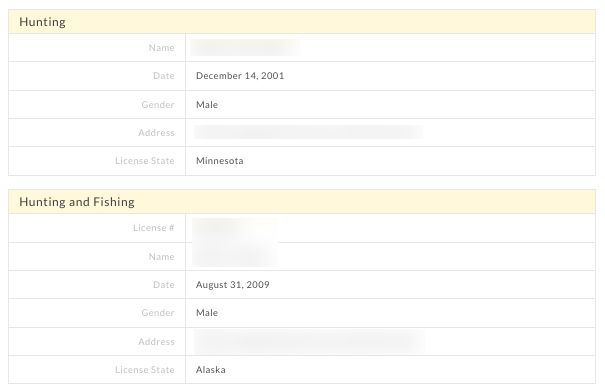Click blurred address in Hunting and Fishing
This screenshot has height=390, width=605.
pyautogui.click(x=309, y=342)
